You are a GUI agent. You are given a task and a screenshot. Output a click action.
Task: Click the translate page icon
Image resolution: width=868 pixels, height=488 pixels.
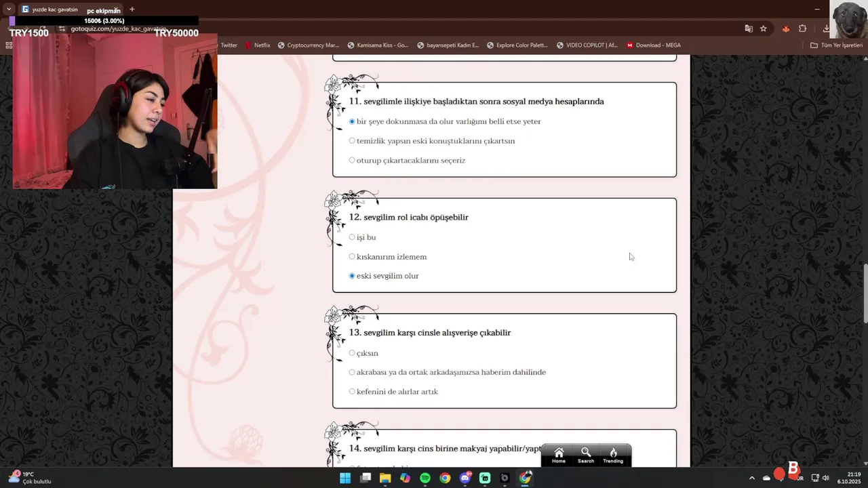(749, 28)
